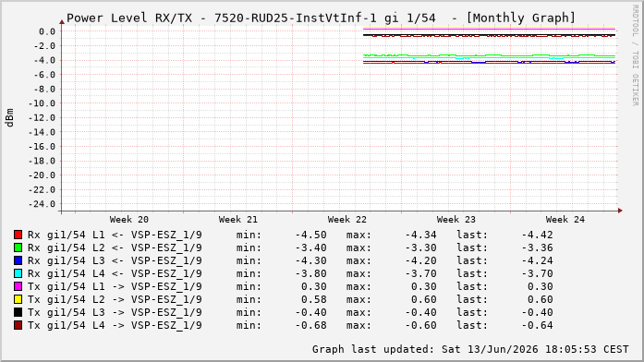
Task: Click the 'Tx gi1/54 L4 -> VSP-ESZ_1/9' label
Action: 115,325
